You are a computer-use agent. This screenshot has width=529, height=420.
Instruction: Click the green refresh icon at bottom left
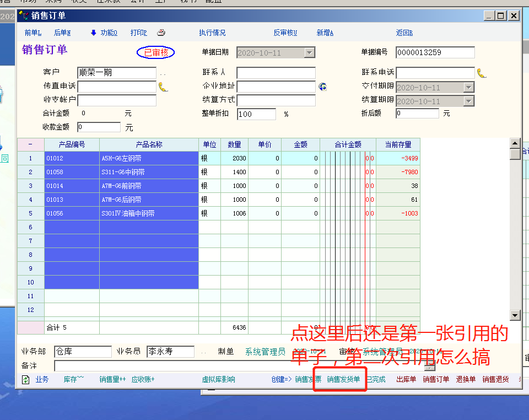25,380
